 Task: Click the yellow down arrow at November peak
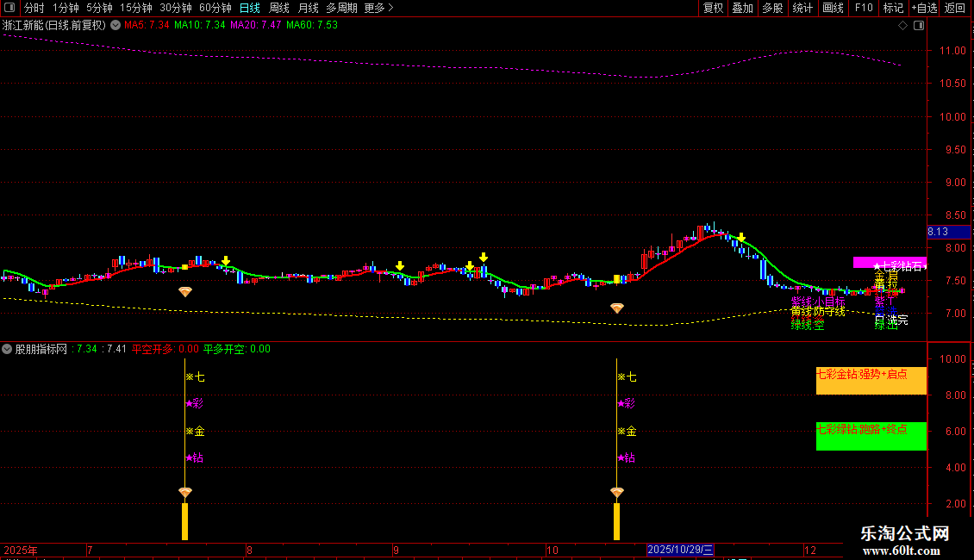click(741, 238)
